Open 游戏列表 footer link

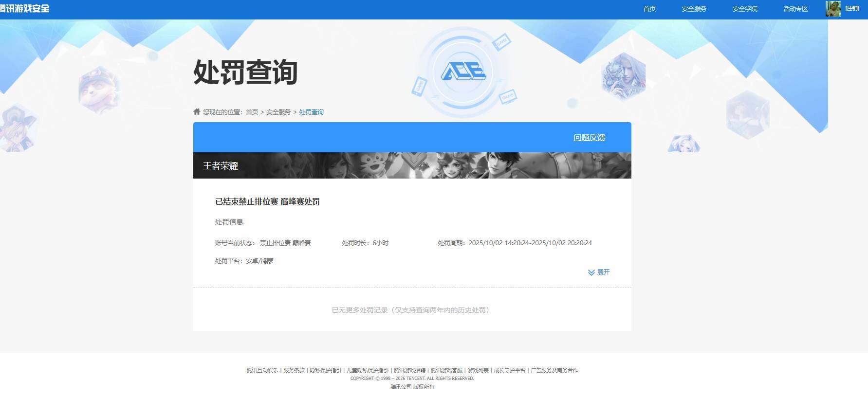pyautogui.click(x=478, y=370)
